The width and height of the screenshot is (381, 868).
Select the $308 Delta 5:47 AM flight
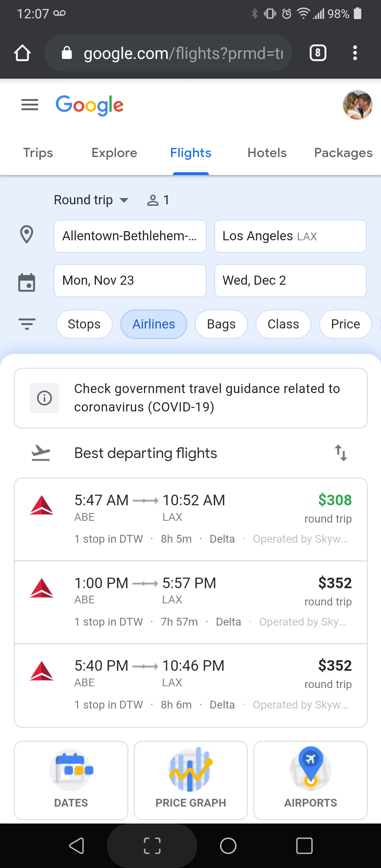coord(190,519)
